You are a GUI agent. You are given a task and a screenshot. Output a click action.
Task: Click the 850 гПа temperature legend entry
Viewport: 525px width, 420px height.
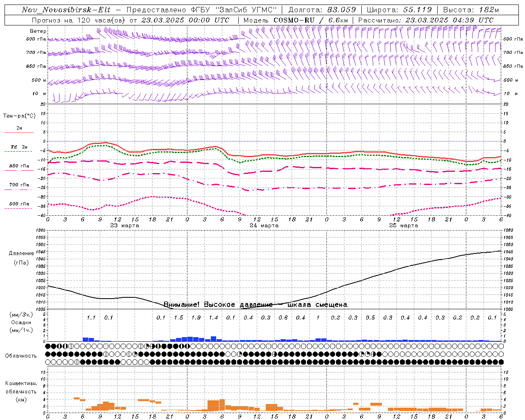pyautogui.click(x=19, y=166)
